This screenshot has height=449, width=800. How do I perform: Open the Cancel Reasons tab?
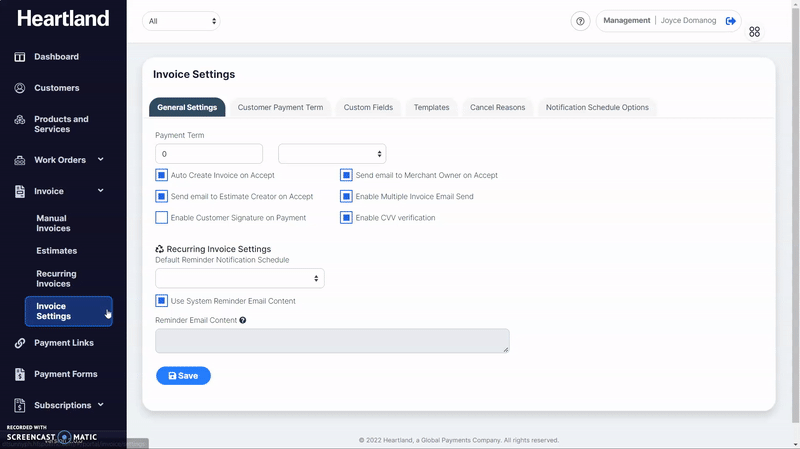click(497, 108)
